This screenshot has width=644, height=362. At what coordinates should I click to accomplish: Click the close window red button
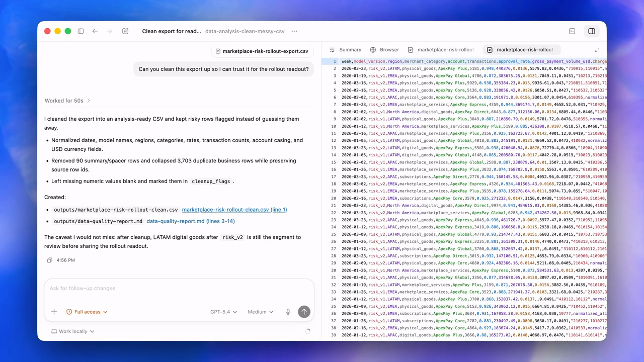click(47, 31)
